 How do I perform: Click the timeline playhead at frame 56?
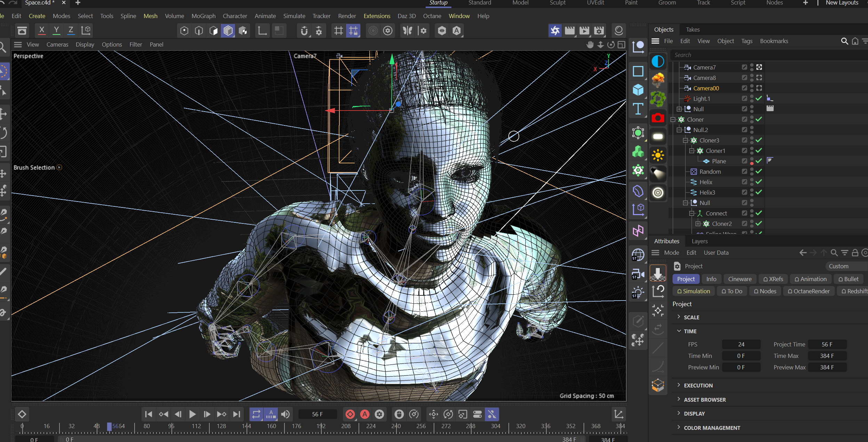click(x=109, y=426)
